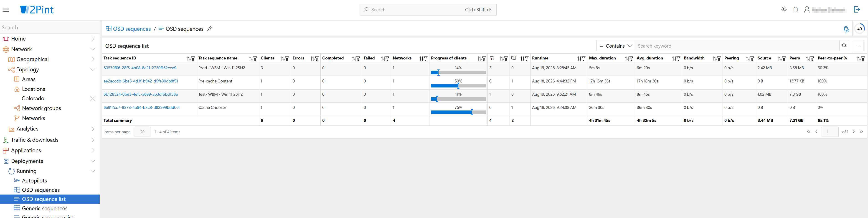Filter the Task sequence name column
The image size is (868, 218).
point(255,58)
